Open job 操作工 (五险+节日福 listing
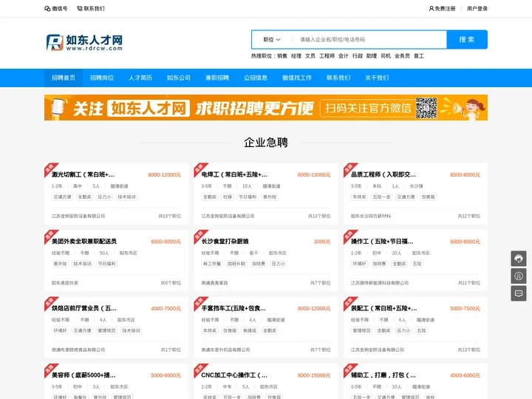Screen dimensions: 532x399 pyautogui.click(x=382, y=241)
